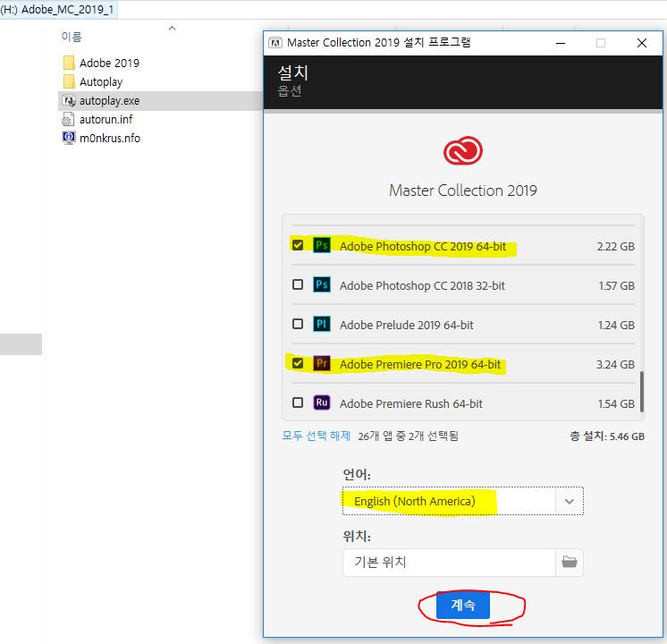The height and width of the screenshot is (644, 667).
Task: Toggle sort arrow above the 이름 column
Action: tap(173, 28)
